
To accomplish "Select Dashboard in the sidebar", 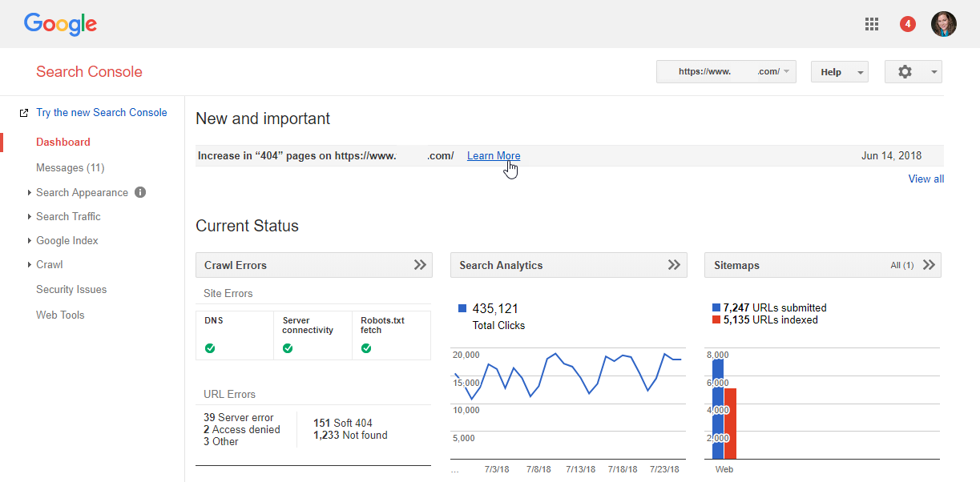I will (63, 142).
